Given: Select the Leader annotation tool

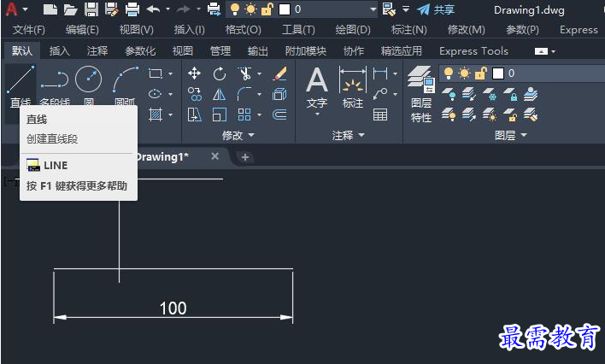Looking at the screenshot, I should (x=380, y=94).
